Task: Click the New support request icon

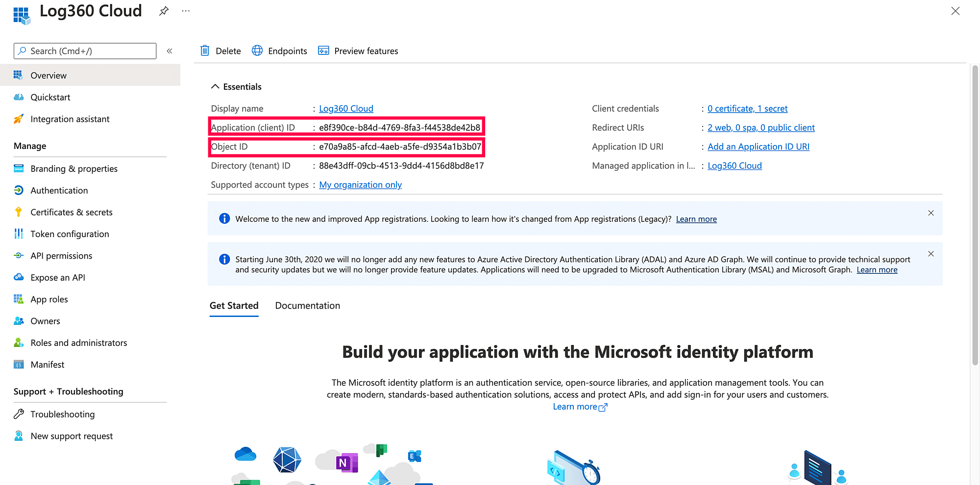Action: [19, 436]
